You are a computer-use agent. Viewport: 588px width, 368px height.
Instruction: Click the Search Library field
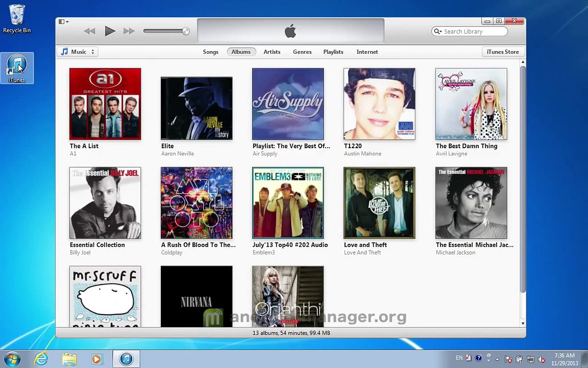pyautogui.click(x=470, y=32)
